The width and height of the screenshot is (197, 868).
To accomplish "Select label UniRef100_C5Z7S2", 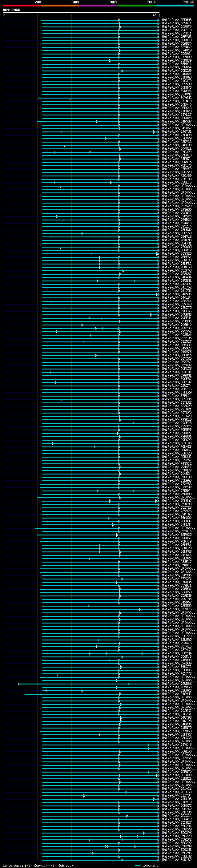I will [x=177, y=362].
